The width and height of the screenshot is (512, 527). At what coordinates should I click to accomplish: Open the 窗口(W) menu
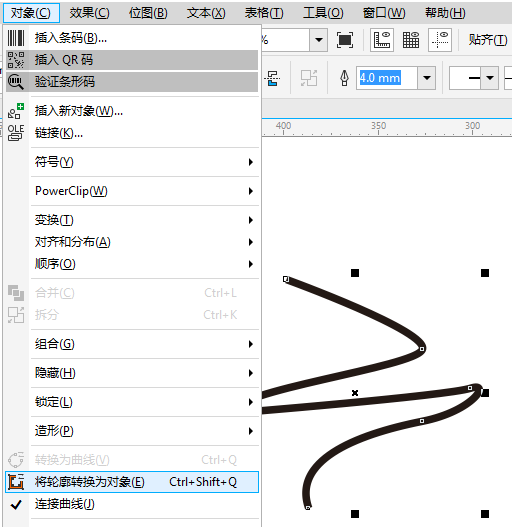pyautogui.click(x=384, y=13)
